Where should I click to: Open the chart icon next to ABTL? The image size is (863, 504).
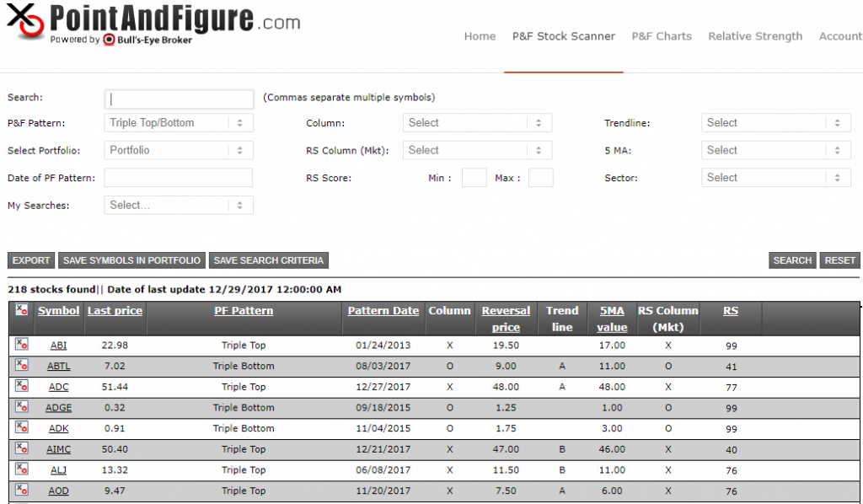19,366
